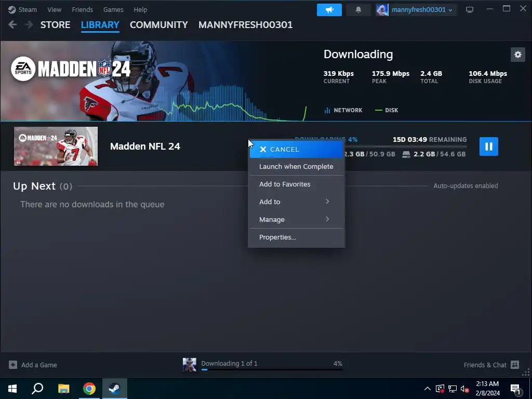The image size is (532, 399).
Task: Click the 319 Kbps current speed
Action: [338, 74]
